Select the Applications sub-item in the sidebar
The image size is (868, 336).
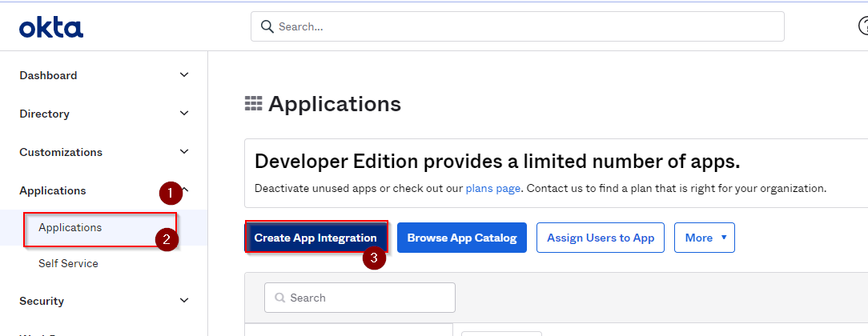pyautogui.click(x=70, y=228)
